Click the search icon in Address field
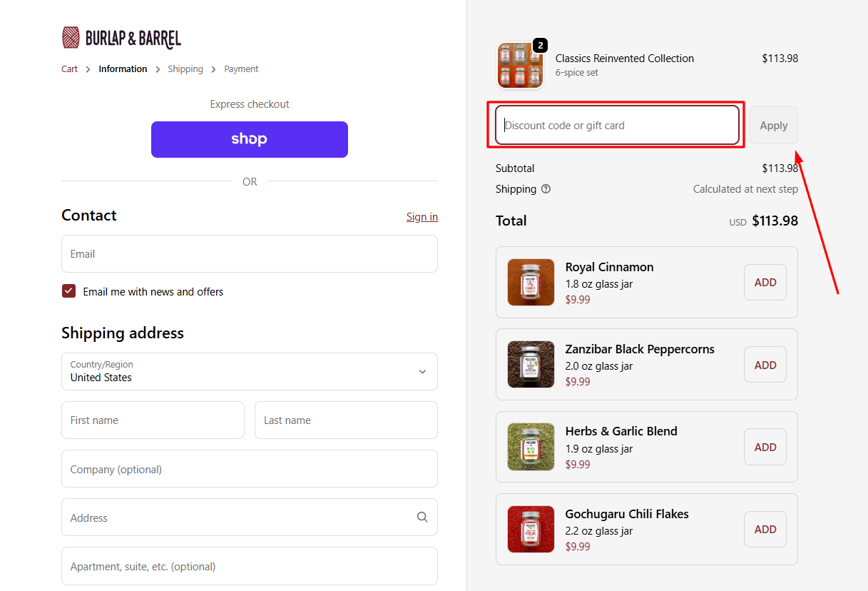Screen dimensions: 868x591 422,517
